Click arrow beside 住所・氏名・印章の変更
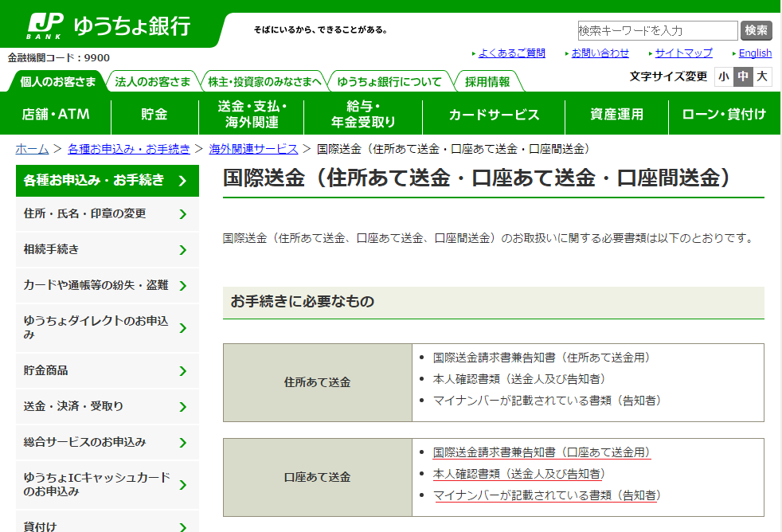This screenshot has height=532, width=782. click(183, 214)
